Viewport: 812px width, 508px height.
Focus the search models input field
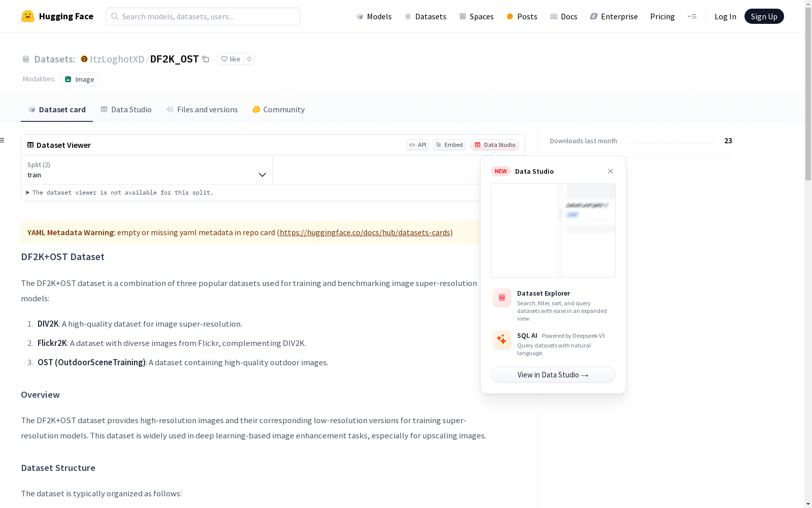click(x=203, y=16)
